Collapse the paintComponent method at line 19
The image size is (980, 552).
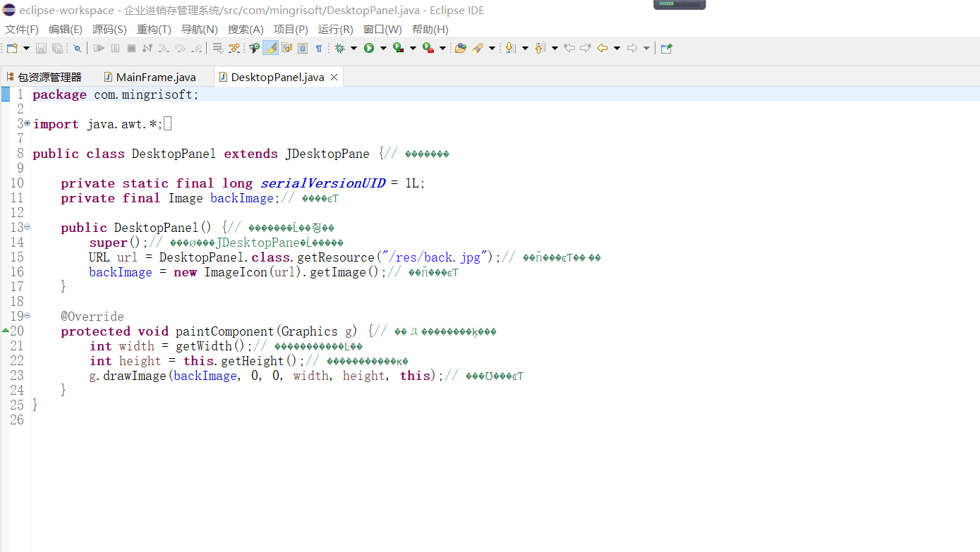(x=28, y=315)
